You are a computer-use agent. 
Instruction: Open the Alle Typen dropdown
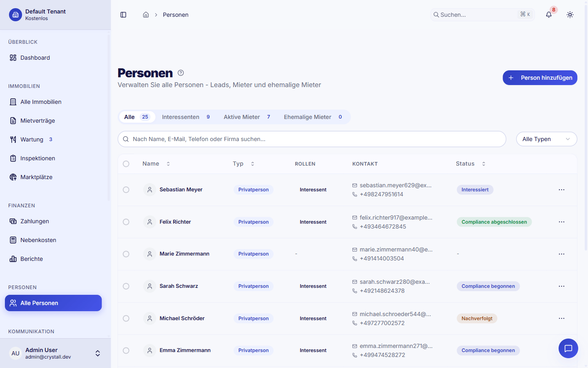pyautogui.click(x=546, y=139)
